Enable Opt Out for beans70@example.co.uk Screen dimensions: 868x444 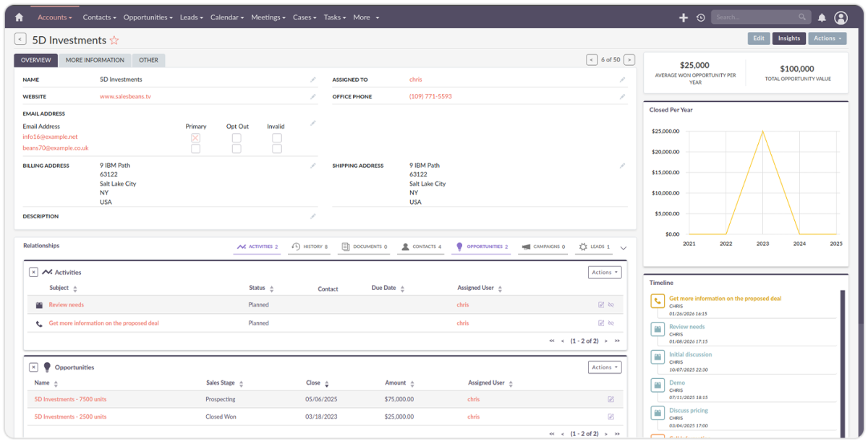235,148
